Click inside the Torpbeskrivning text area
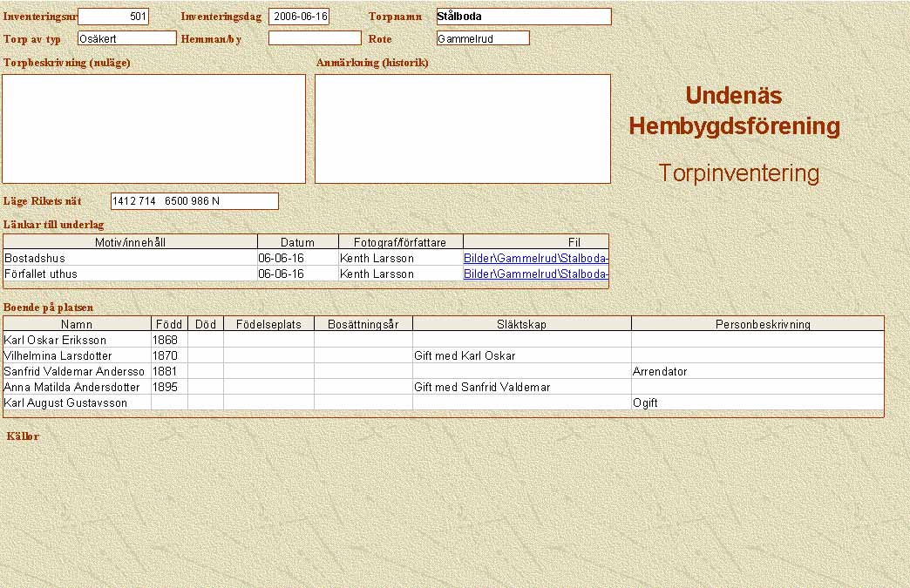 click(154, 129)
